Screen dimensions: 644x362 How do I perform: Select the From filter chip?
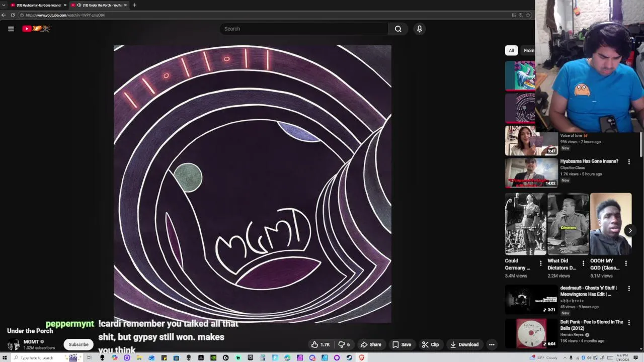pos(528,50)
